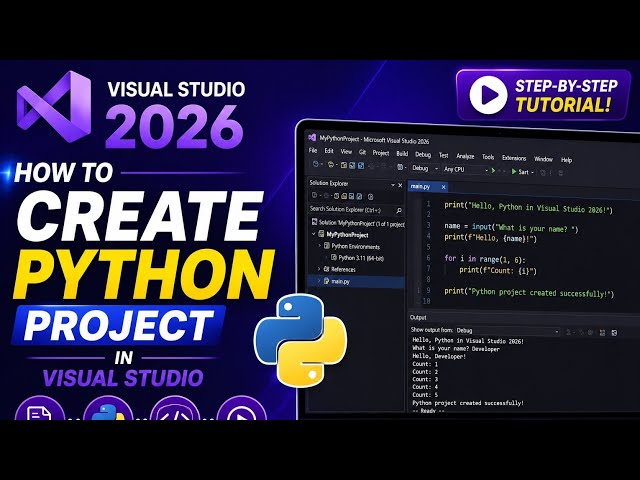Click the Solution Explorer home/back icon
This screenshot has width=640, height=480.
pyautogui.click(x=314, y=195)
